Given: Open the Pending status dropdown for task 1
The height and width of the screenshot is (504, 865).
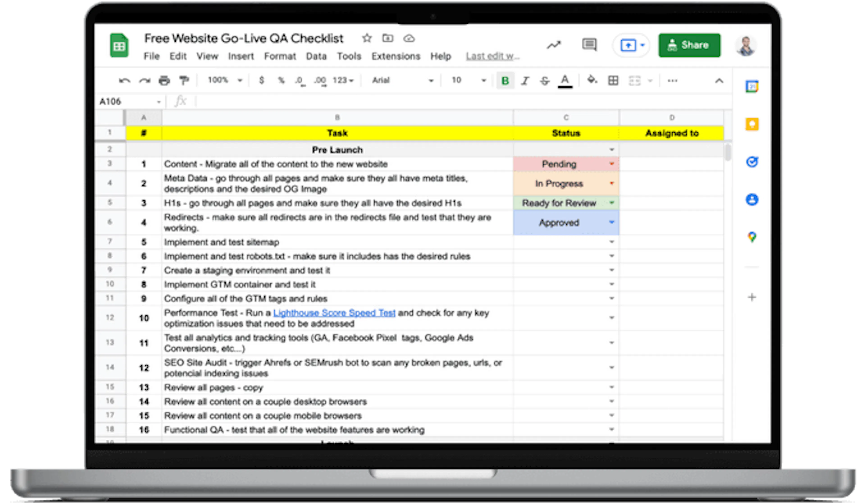Looking at the screenshot, I should pos(612,164).
